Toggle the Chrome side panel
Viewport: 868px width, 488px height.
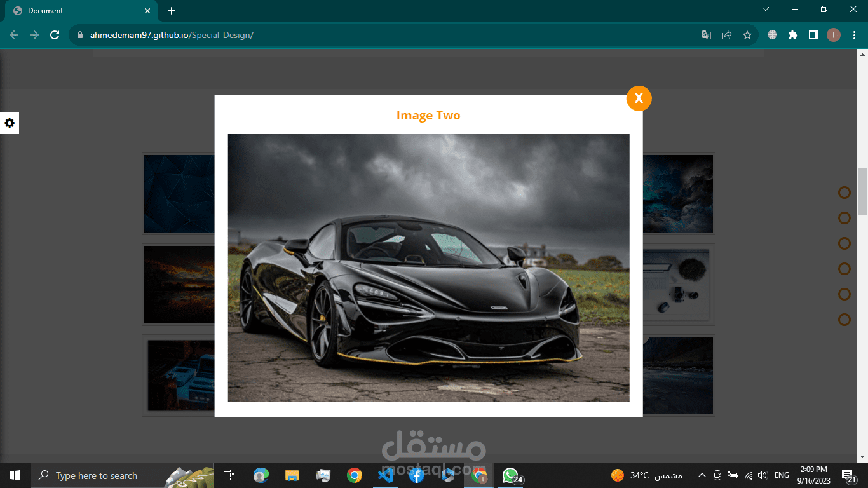coord(813,35)
